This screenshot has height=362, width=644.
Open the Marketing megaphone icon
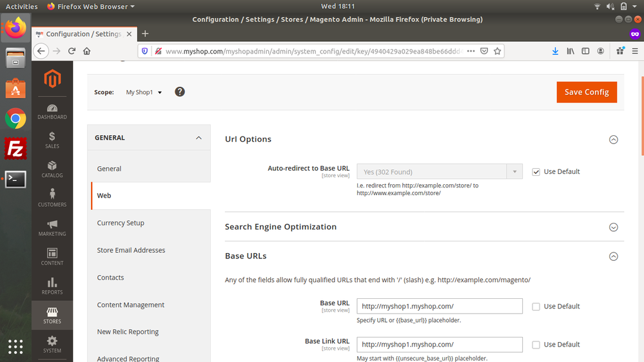(x=52, y=227)
